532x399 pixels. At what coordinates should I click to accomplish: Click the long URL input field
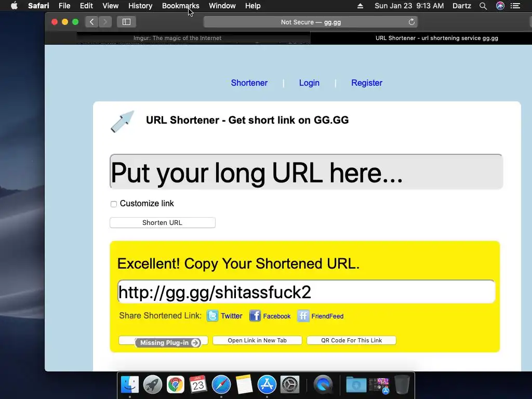point(306,171)
